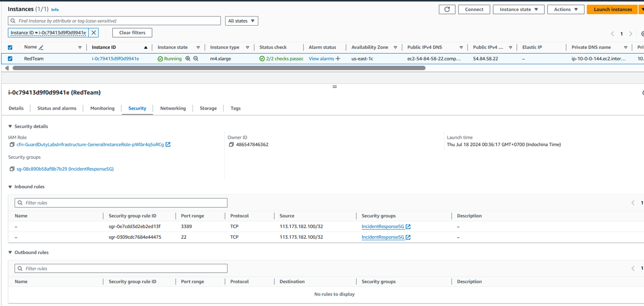Open the Actions dropdown menu
Viewport: 644px width, 306px height.
pos(566,10)
